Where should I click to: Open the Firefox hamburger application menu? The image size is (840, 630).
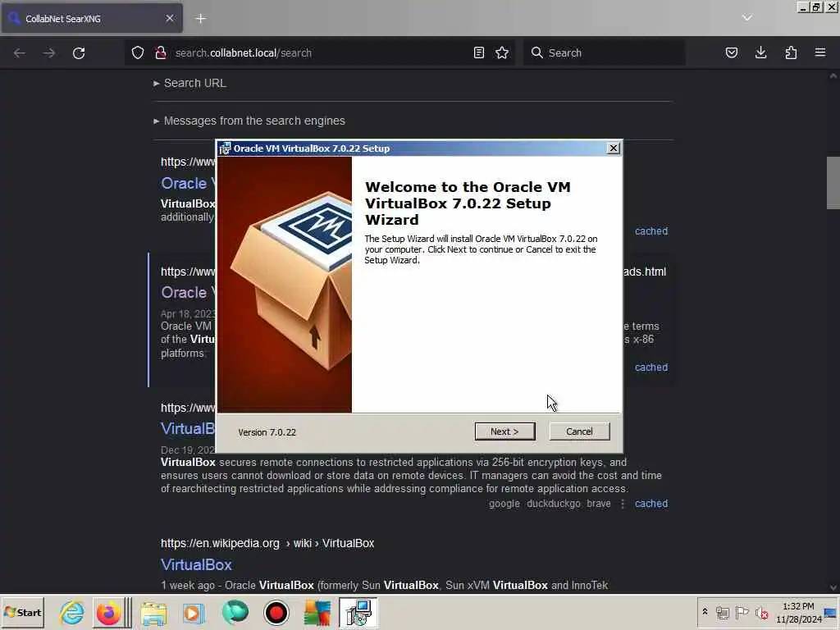pyautogui.click(x=820, y=53)
